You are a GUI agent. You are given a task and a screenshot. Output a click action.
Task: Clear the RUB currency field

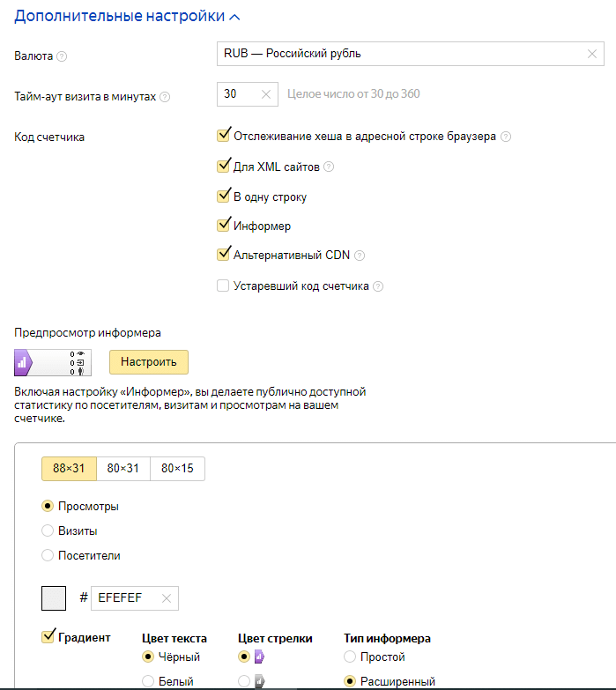pyautogui.click(x=592, y=54)
